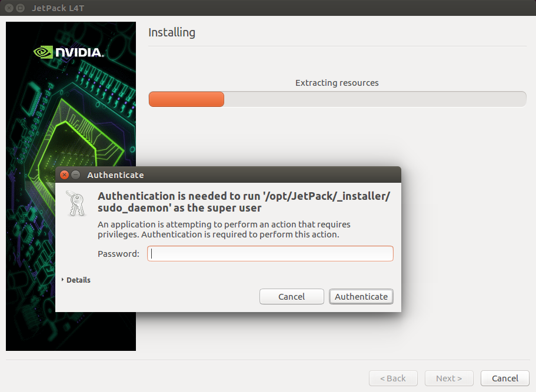Click the close icon on the JetPack L4T window
The height and width of the screenshot is (392, 536).
pyautogui.click(x=8, y=8)
